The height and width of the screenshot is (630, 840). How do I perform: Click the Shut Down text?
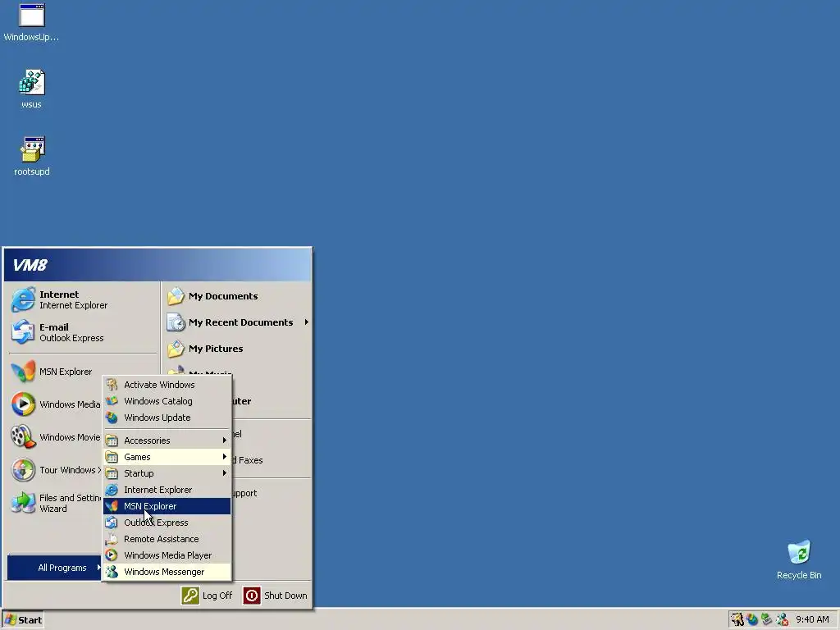pos(285,596)
